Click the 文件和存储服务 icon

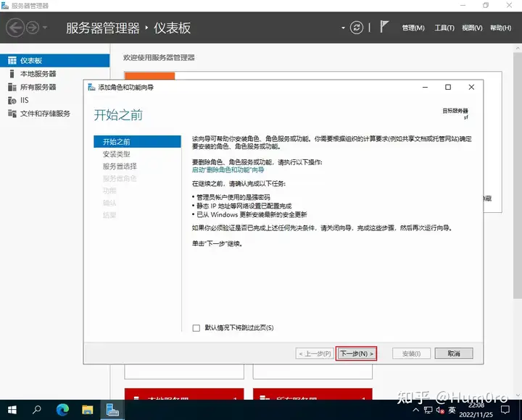pos(12,114)
